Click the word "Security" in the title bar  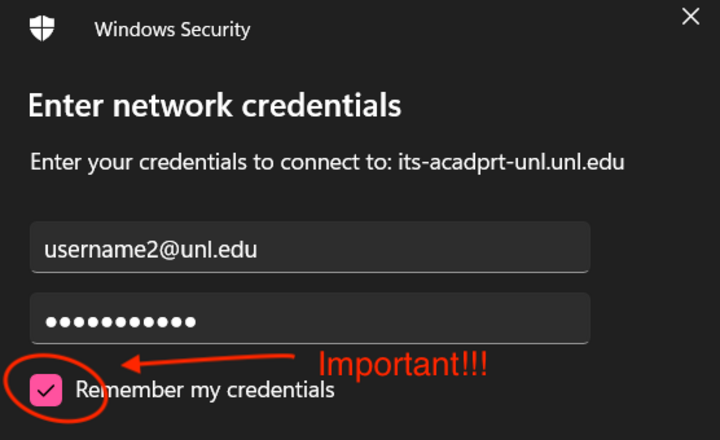[211, 30]
